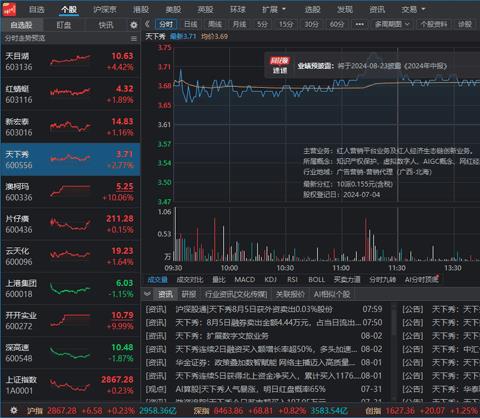Image resolution: width=480 pixels, height=418 pixels.
Task: Collapse the left panel with double-chevron icon
Action: click(x=147, y=24)
